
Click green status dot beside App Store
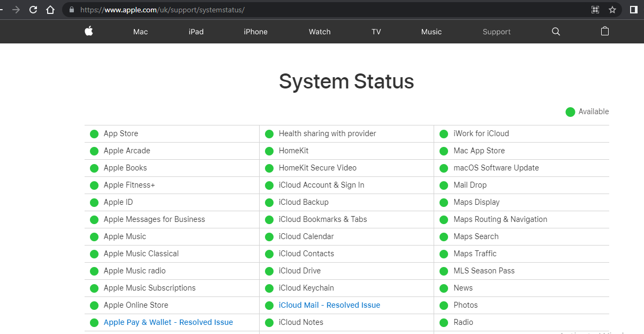click(x=94, y=134)
